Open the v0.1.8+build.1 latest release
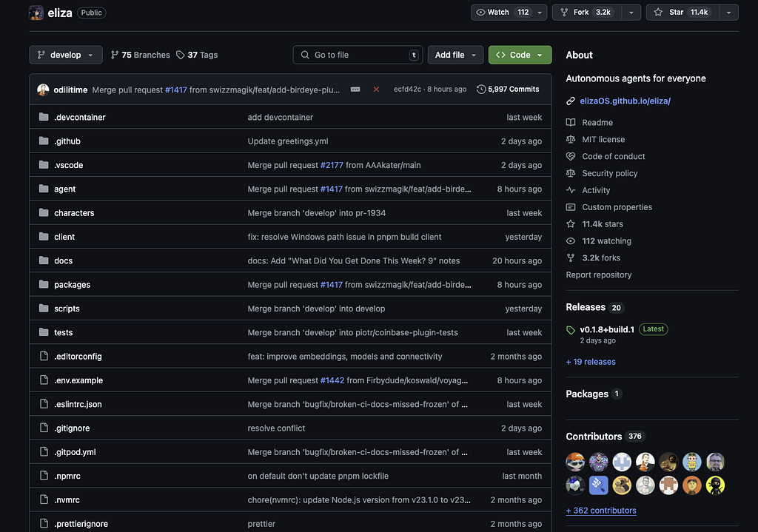758x532 pixels. [606, 329]
